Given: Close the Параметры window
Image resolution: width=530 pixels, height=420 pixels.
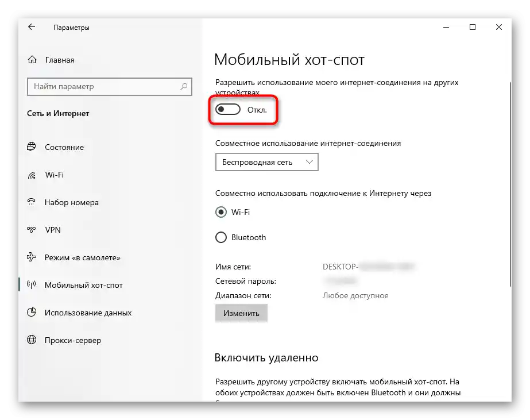Looking at the screenshot, I should pyautogui.click(x=499, y=27).
